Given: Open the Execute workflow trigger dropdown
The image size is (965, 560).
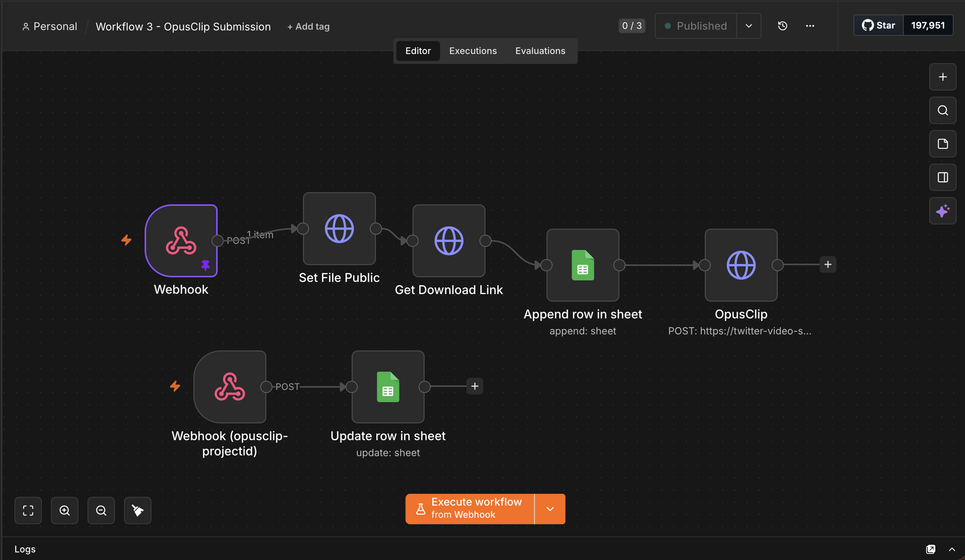Looking at the screenshot, I should pos(550,509).
